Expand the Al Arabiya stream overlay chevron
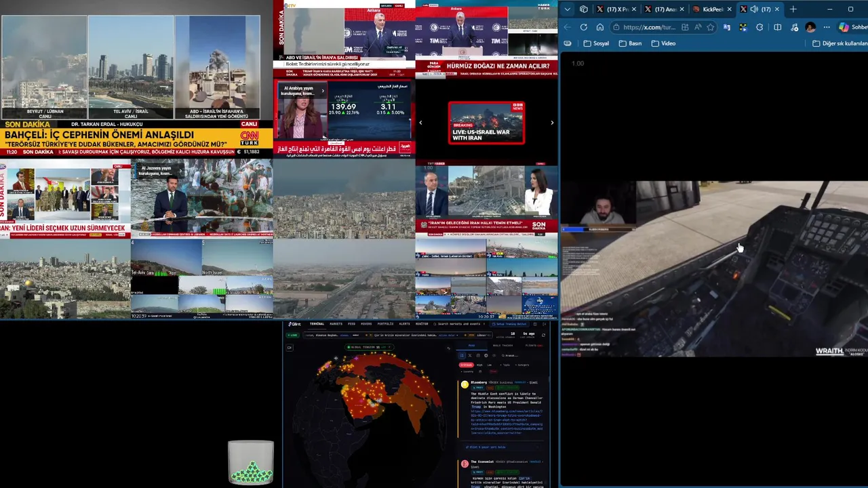 323,91
